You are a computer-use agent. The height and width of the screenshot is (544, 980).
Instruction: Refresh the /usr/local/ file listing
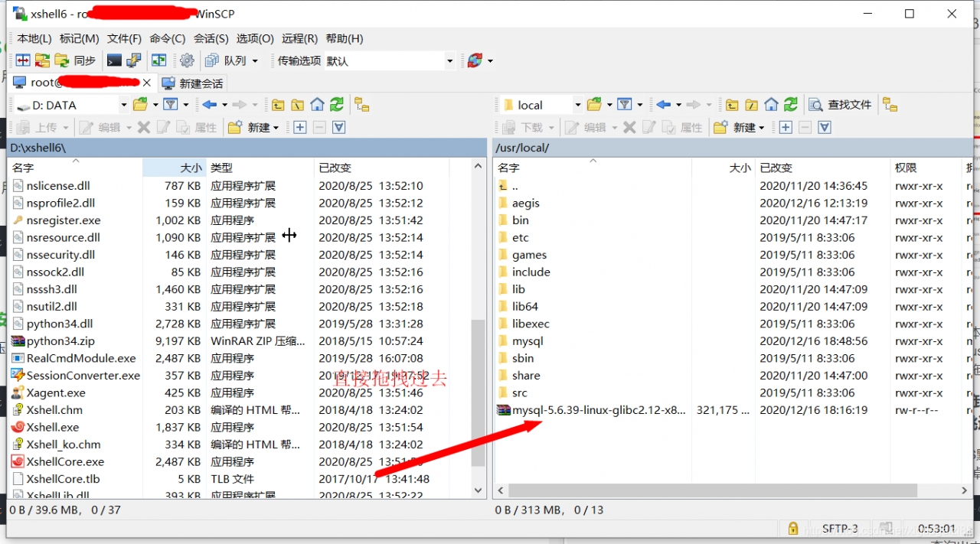pyautogui.click(x=791, y=105)
